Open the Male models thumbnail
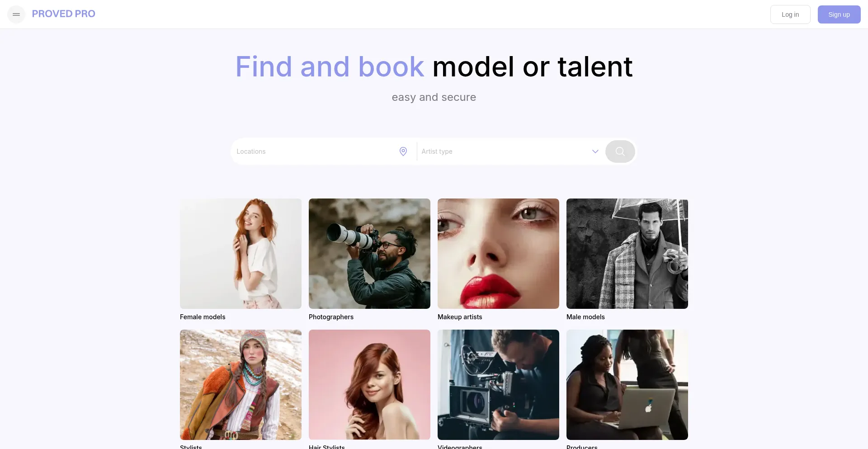 click(627, 254)
